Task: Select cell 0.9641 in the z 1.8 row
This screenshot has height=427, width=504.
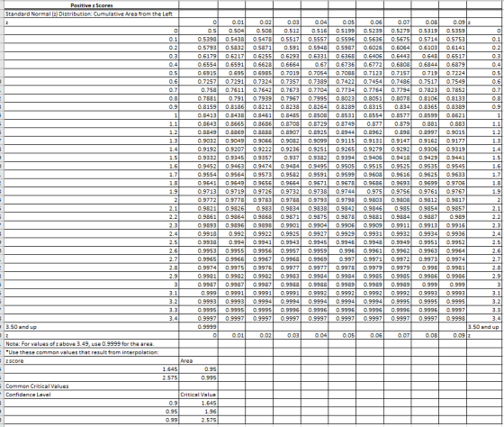Action: point(198,183)
